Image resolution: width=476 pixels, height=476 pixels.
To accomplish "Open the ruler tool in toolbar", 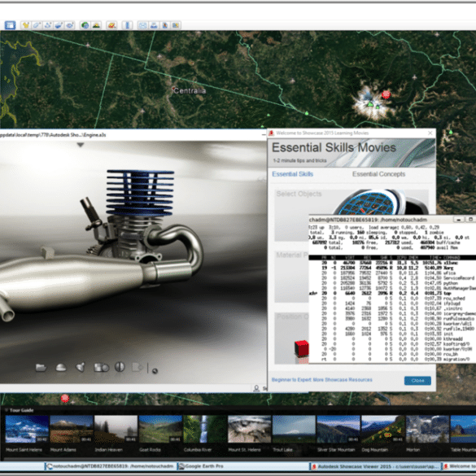I will click(127, 25).
